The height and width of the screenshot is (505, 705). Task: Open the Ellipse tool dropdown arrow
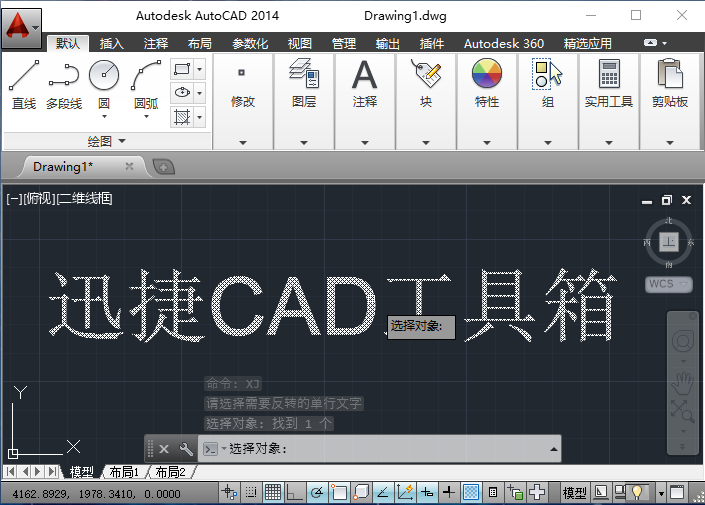[200, 93]
